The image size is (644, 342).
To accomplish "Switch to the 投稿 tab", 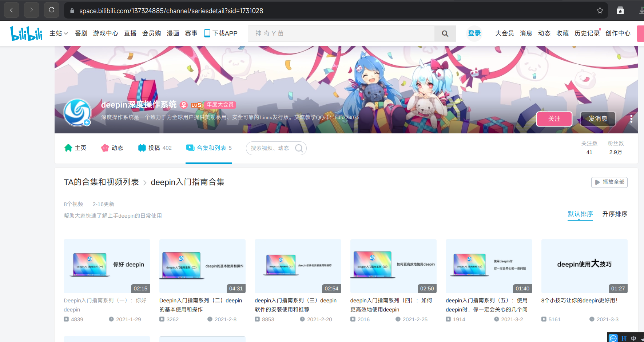I will tap(154, 148).
